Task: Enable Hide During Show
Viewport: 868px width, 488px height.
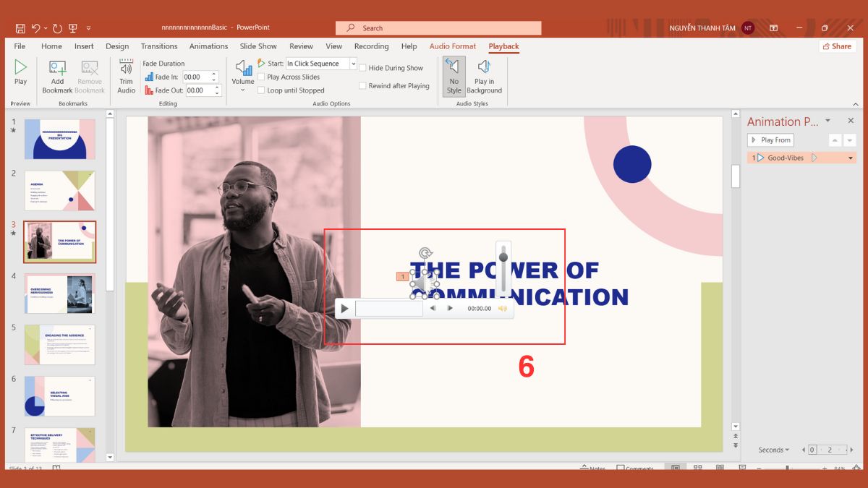Action: (x=362, y=67)
